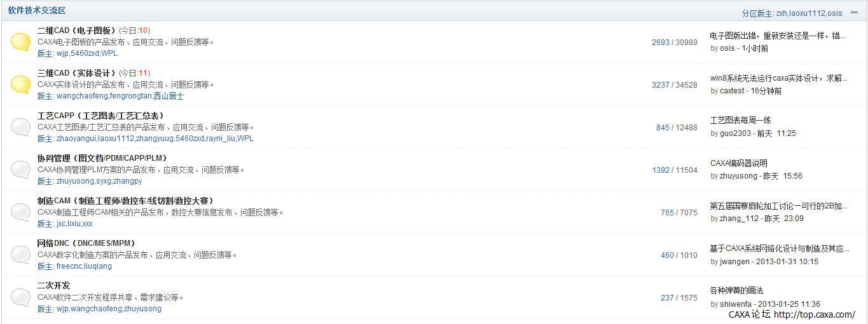
Task: Open the 三维CAD（实体设计）forum
Action: click(77, 73)
